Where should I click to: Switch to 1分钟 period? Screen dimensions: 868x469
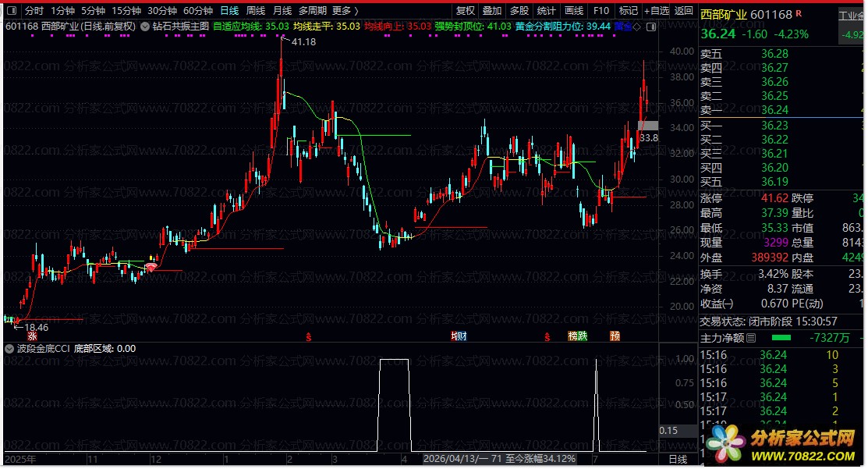click(x=62, y=10)
